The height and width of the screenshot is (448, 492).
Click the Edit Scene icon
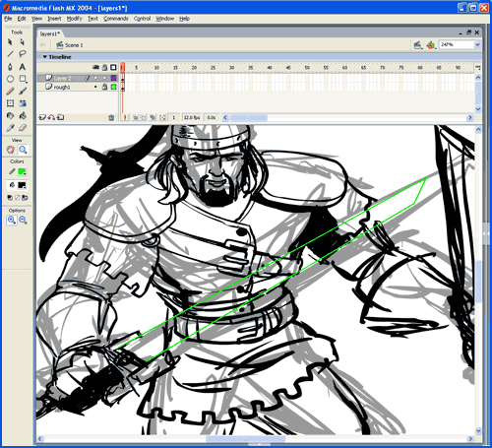click(417, 45)
